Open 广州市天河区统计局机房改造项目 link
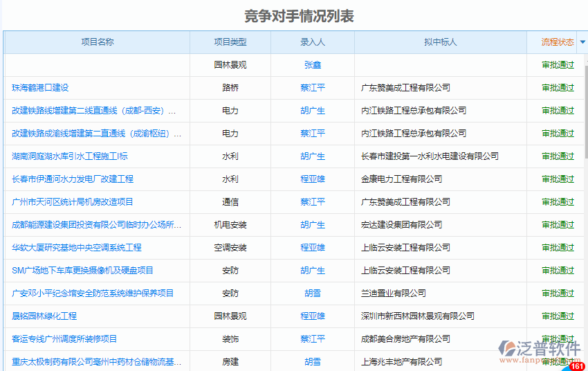The height and width of the screenshot is (371, 588). tap(73, 202)
